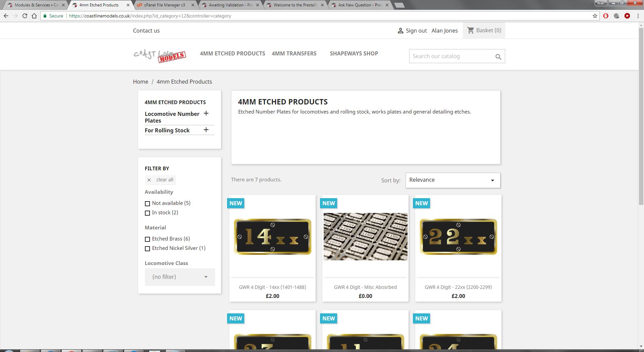Open GWR 4 Digit - 22xx product link

[458, 287]
